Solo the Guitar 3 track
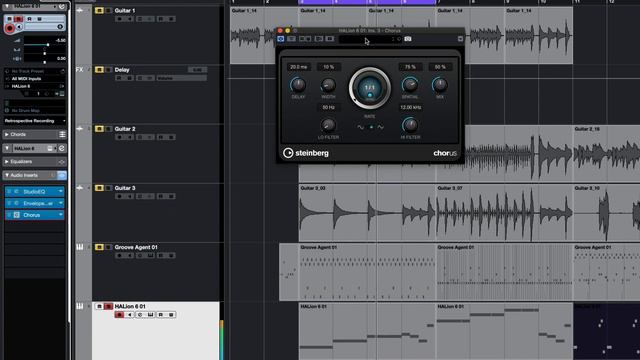Screen dimensions: 640x360 coord(109,188)
